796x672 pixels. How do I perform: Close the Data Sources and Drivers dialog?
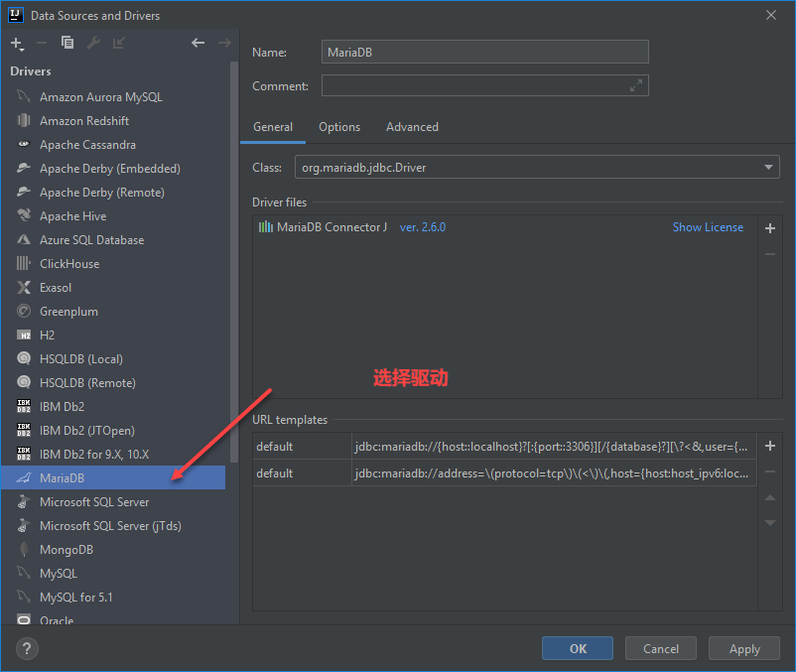[x=771, y=15]
